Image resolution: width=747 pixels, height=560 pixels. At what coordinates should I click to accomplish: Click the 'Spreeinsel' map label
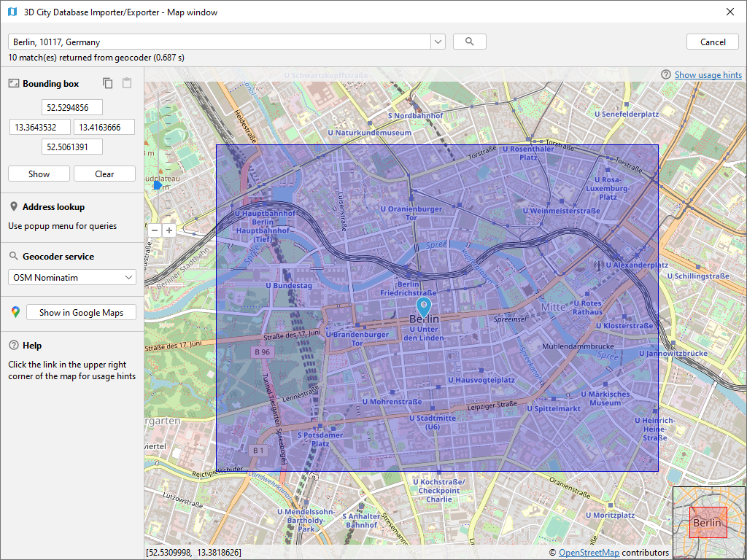pyautogui.click(x=510, y=319)
